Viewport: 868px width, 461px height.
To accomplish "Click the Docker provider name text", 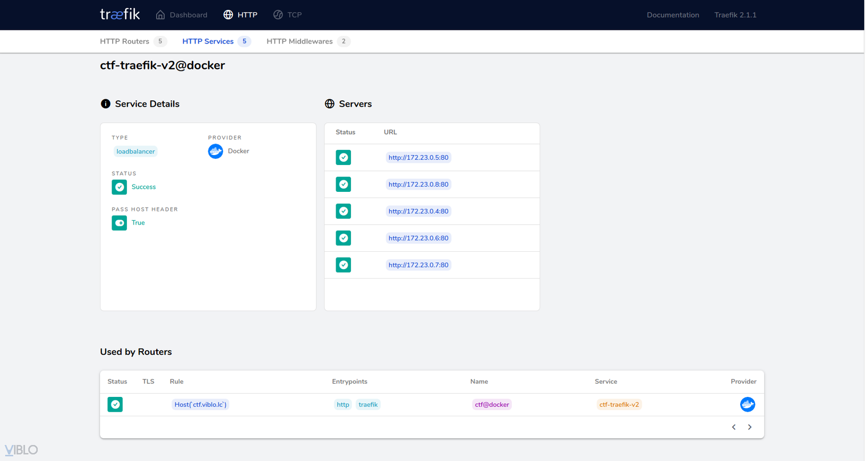I will click(x=238, y=151).
